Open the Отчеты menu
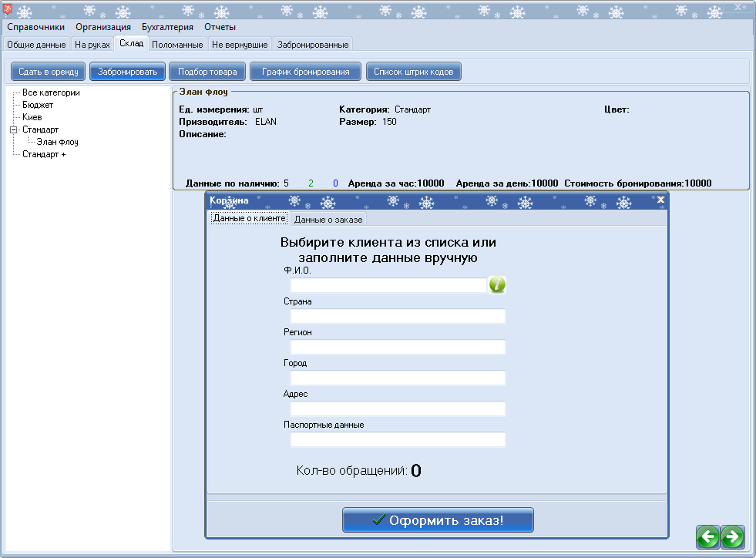756x558 pixels. 220,27
